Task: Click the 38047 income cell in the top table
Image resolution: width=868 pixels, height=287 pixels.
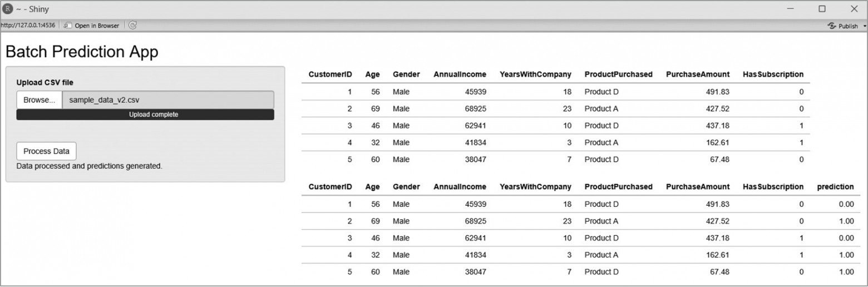Action: 476,159
